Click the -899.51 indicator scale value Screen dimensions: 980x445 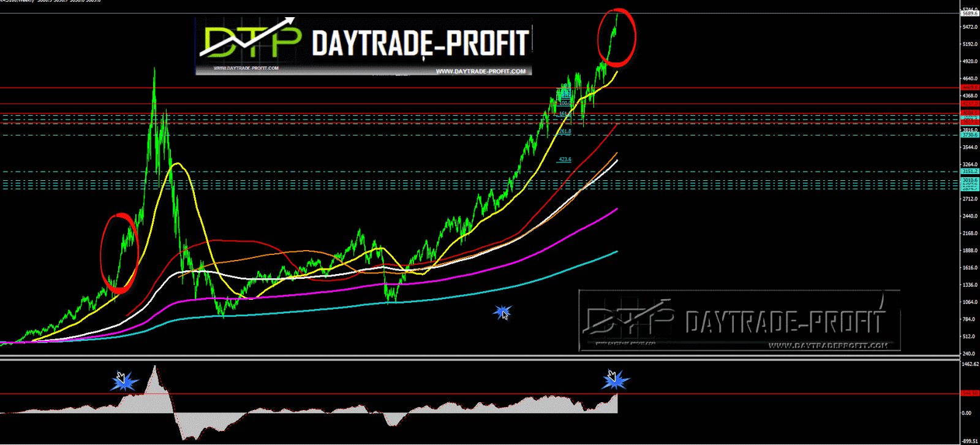(970, 441)
